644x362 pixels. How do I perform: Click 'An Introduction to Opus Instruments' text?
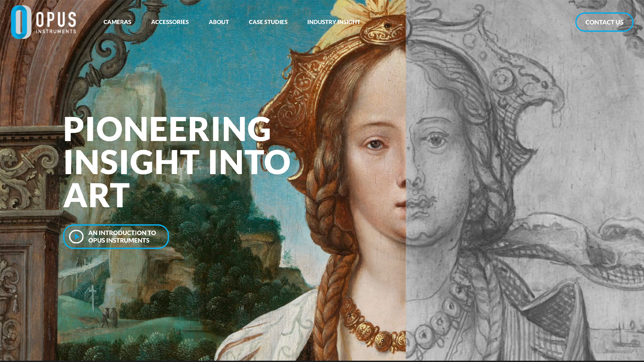pyautogui.click(x=122, y=237)
